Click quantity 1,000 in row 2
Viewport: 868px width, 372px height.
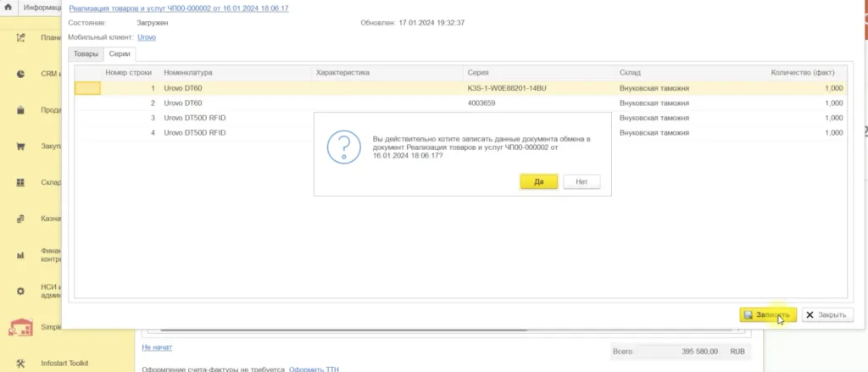click(x=834, y=103)
